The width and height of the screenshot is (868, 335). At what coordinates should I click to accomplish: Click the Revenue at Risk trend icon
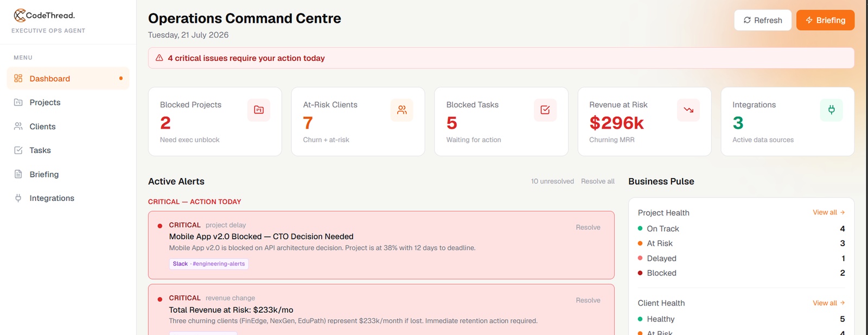(x=688, y=110)
